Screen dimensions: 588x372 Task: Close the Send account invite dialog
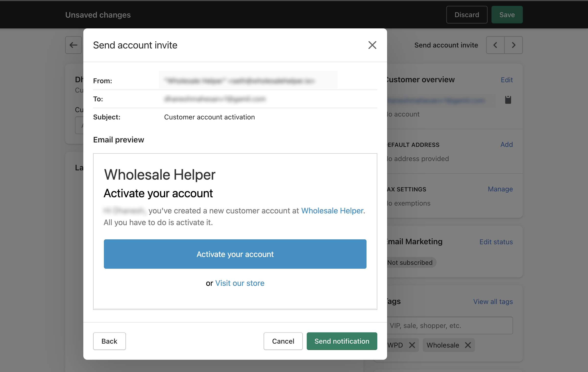(x=372, y=45)
